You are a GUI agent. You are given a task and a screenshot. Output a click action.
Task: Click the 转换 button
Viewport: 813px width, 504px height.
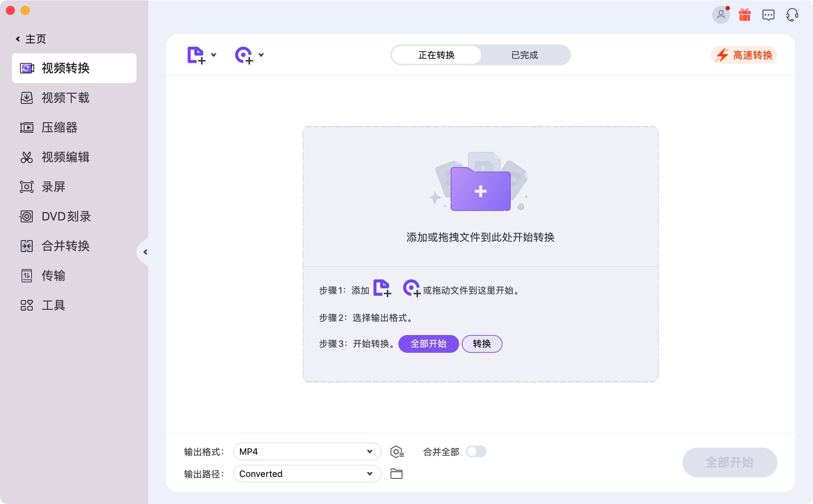[481, 343]
